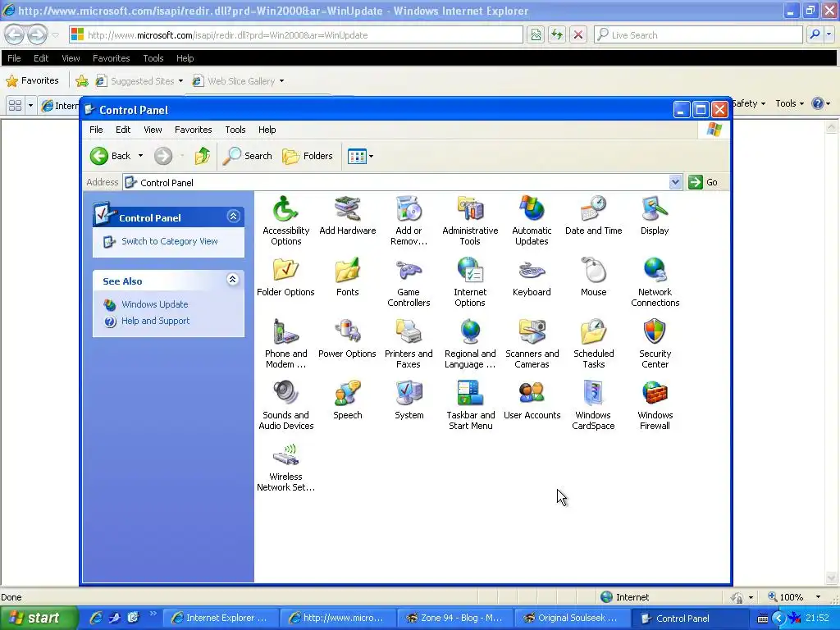Open Automatic Updates icon
The width and height of the screenshot is (840, 630).
(532, 221)
